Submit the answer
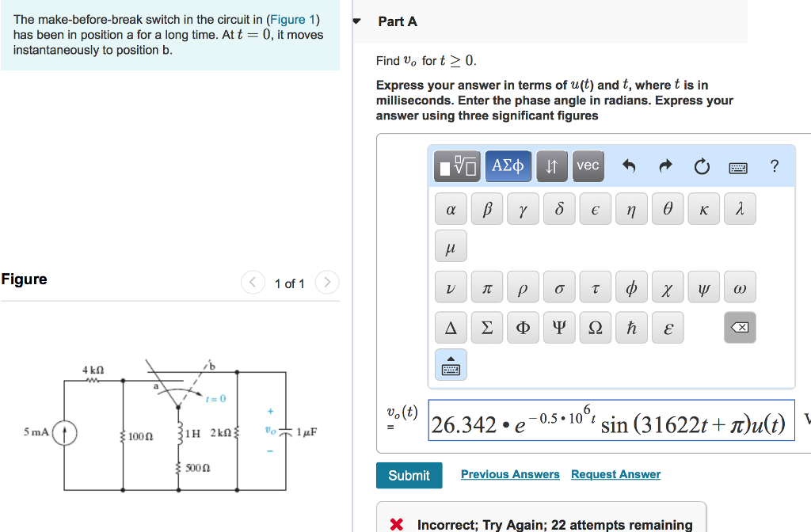 click(409, 475)
